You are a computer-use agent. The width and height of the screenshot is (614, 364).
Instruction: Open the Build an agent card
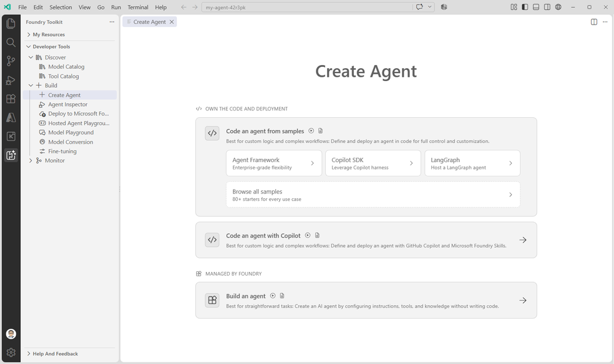pyautogui.click(x=366, y=300)
